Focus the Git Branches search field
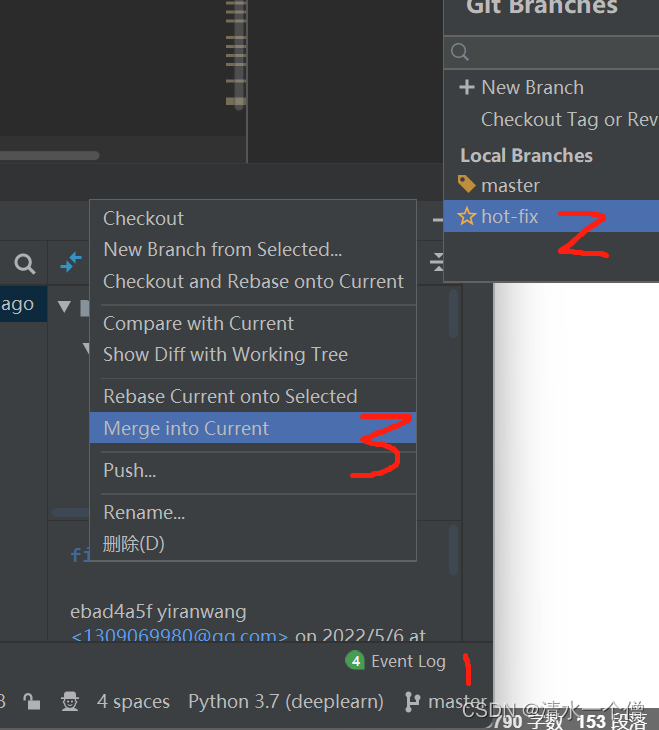Image resolution: width=659 pixels, height=730 pixels. pyautogui.click(x=551, y=52)
